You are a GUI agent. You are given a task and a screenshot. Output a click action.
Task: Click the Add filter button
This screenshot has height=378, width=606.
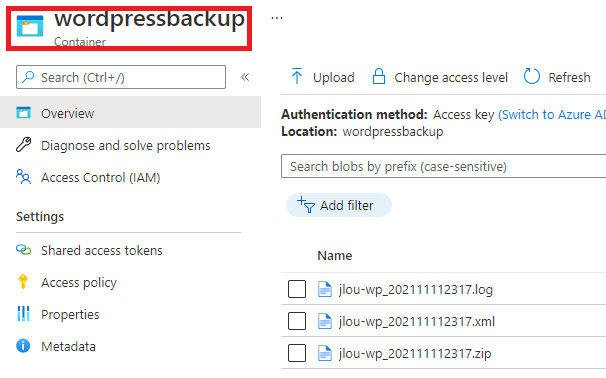[x=339, y=205]
